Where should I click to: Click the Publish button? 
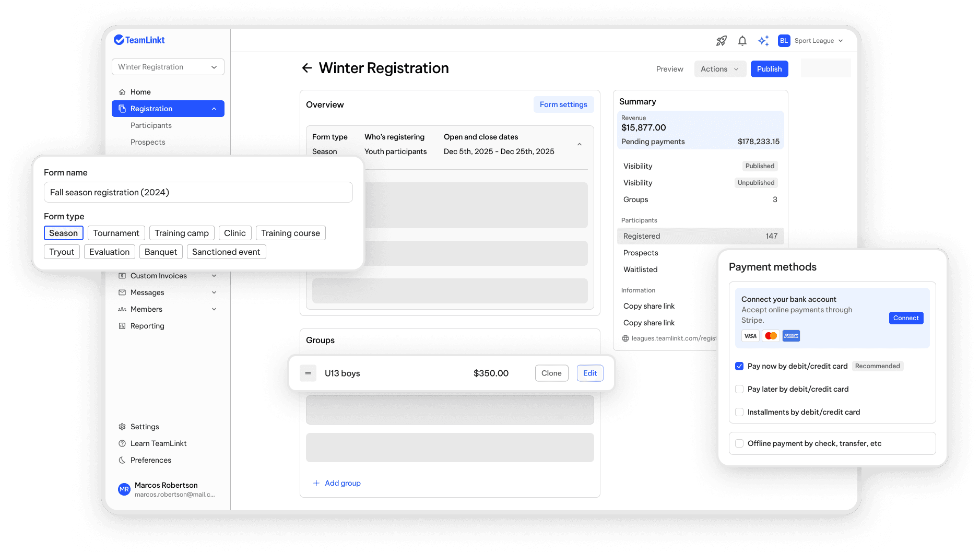tap(769, 68)
